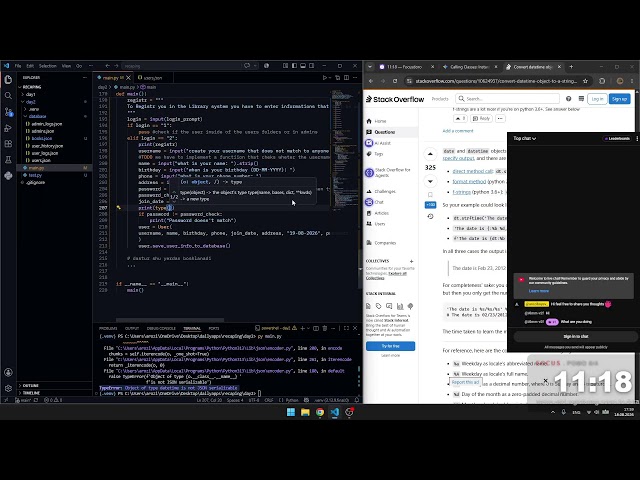Upvote the Stack Overflow answer with 325 votes

[430, 154]
